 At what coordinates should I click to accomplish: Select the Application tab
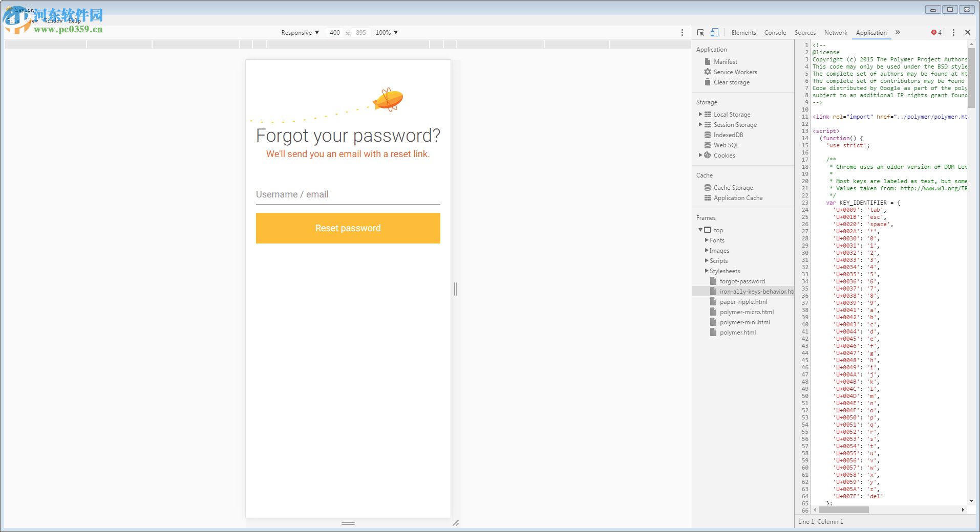[871, 32]
